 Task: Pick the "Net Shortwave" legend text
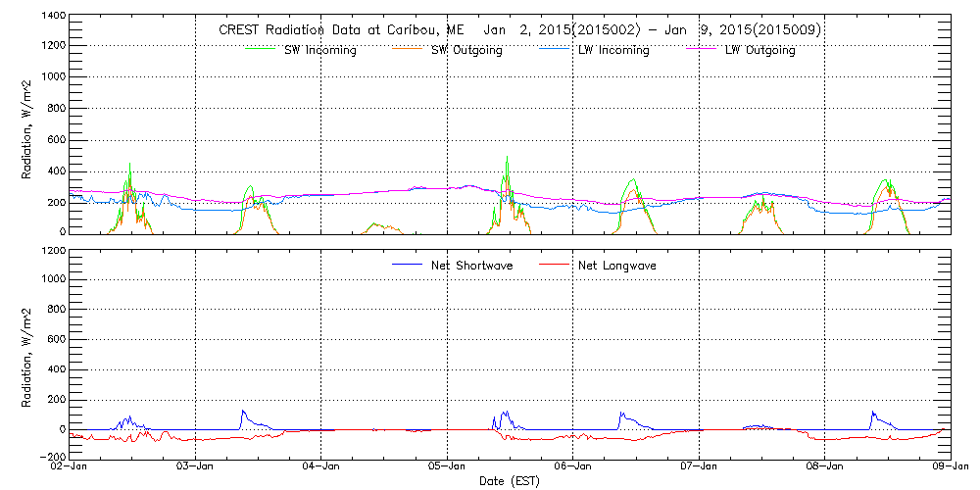coord(471,266)
